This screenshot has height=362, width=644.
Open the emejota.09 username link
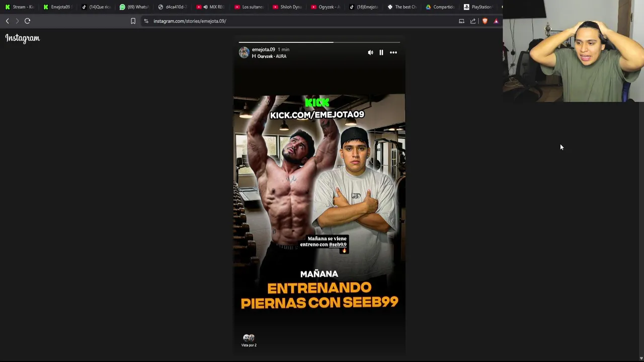[263, 49]
